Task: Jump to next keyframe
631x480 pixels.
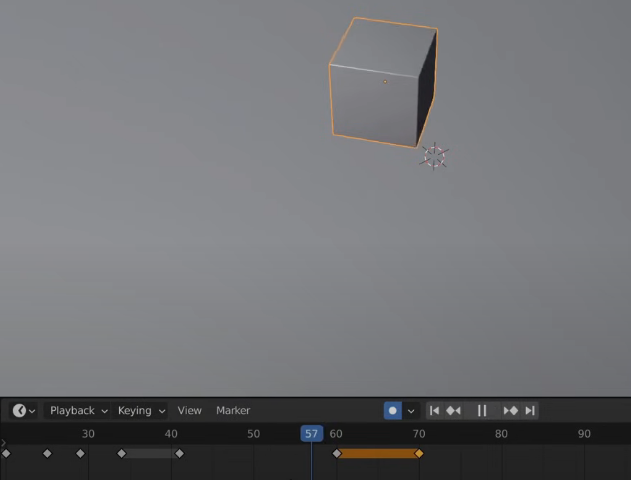Action: (511, 410)
